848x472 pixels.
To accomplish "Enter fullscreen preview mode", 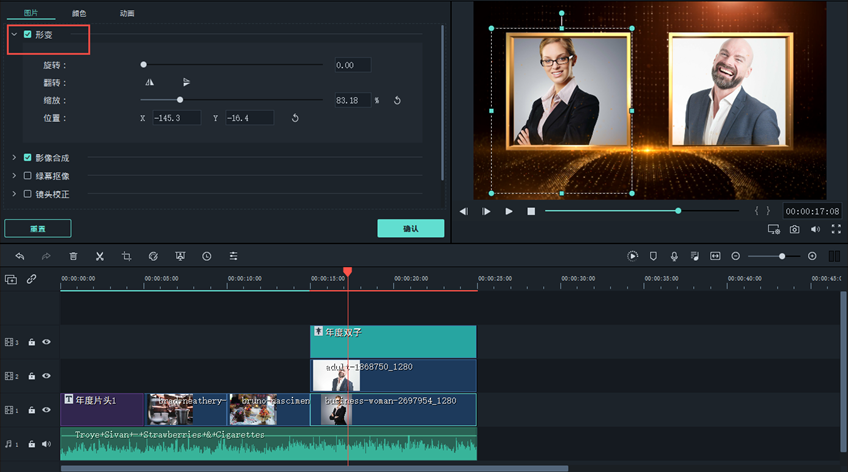I will [x=837, y=229].
